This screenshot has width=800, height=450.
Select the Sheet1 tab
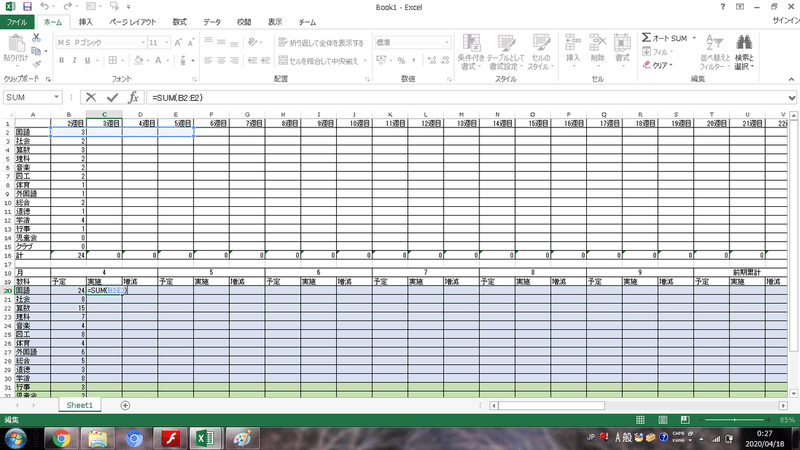coord(80,405)
